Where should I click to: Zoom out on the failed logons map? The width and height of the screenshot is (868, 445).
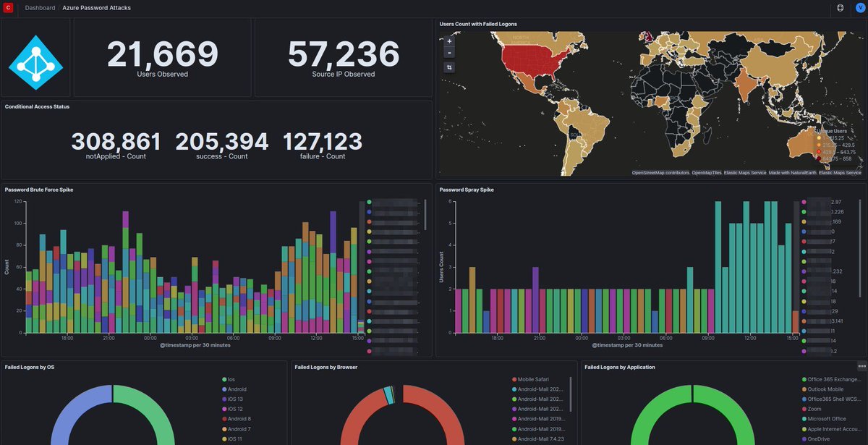pos(449,52)
